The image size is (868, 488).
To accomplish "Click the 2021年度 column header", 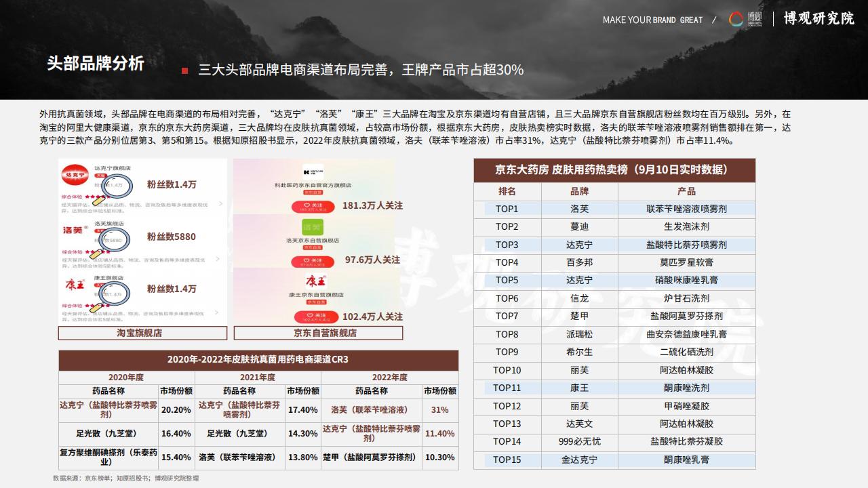I will [258, 378].
